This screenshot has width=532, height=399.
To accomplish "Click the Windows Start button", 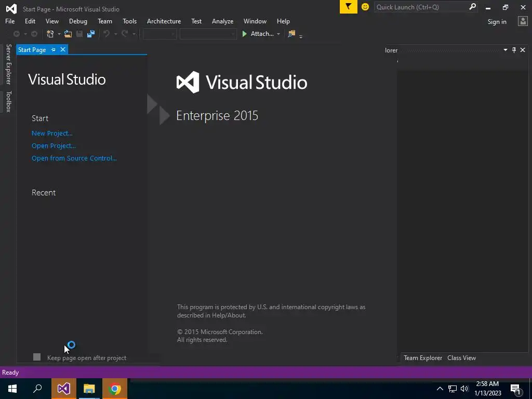I will point(12,389).
